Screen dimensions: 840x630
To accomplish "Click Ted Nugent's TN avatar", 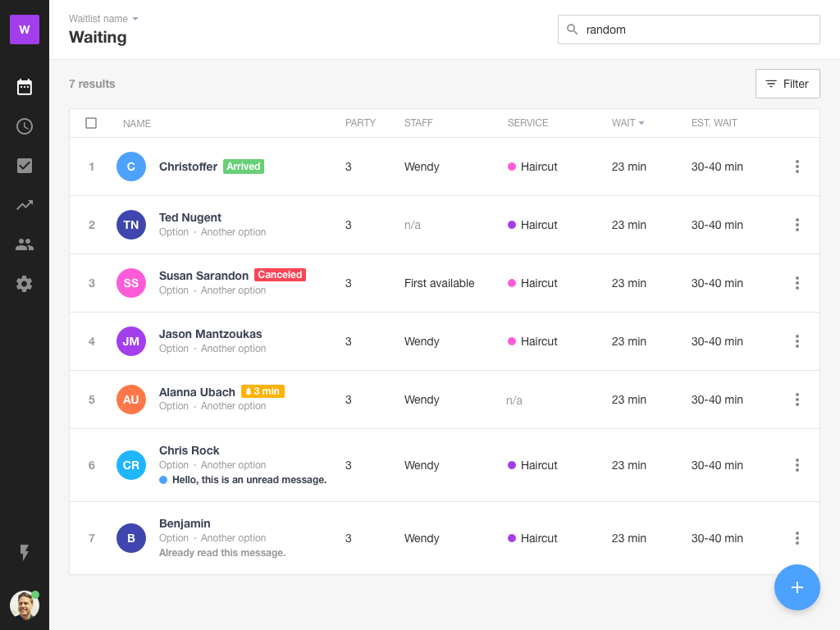I will [131, 225].
